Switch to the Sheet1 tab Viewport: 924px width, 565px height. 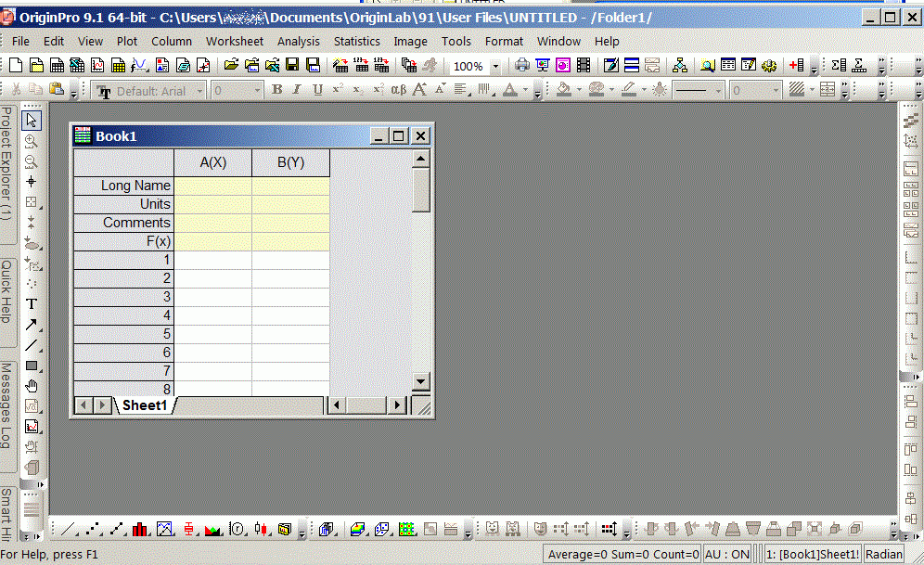pyautogui.click(x=145, y=405)
